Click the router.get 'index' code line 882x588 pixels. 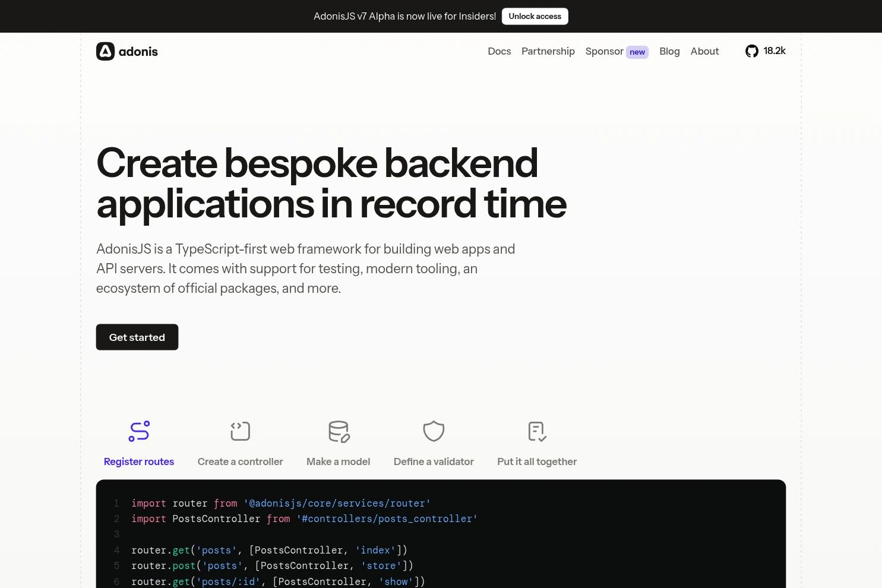pyautogui.click(x=269, y=550)
